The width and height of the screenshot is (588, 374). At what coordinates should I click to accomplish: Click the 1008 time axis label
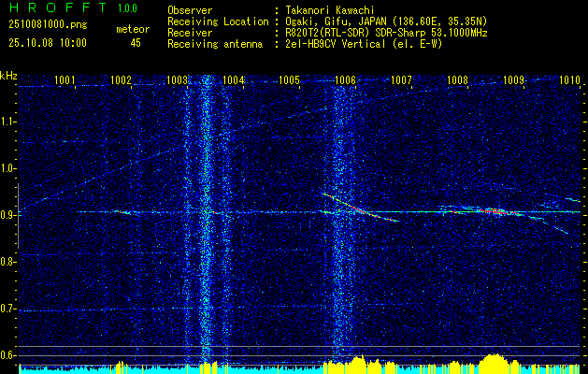click(x=457, y=79)
